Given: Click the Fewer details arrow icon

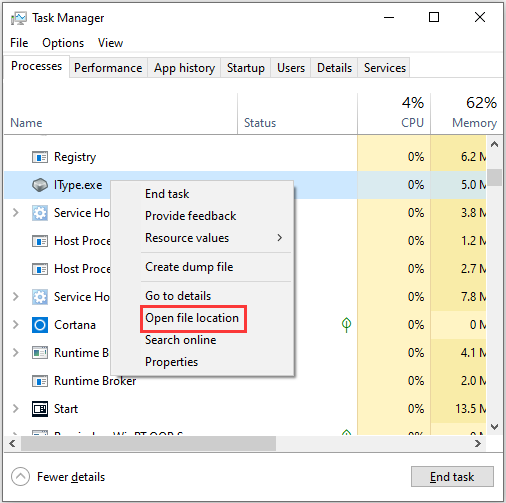Looking at the screenshot, I should [20, 477].
